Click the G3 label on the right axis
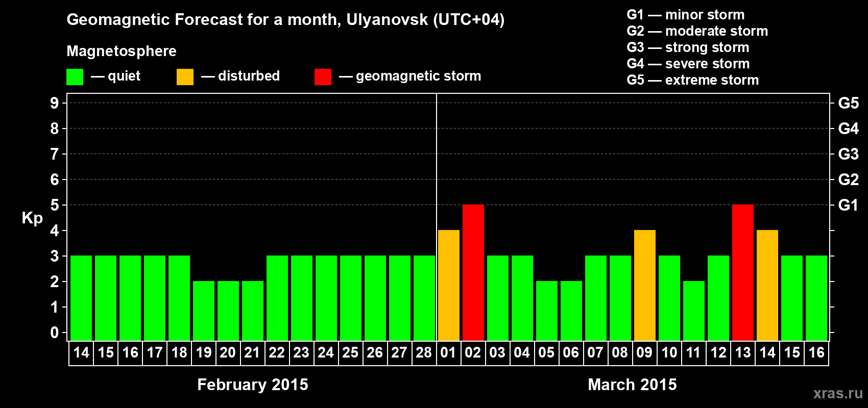The height and width of the screenshot is (408, 868). [849, 154]
